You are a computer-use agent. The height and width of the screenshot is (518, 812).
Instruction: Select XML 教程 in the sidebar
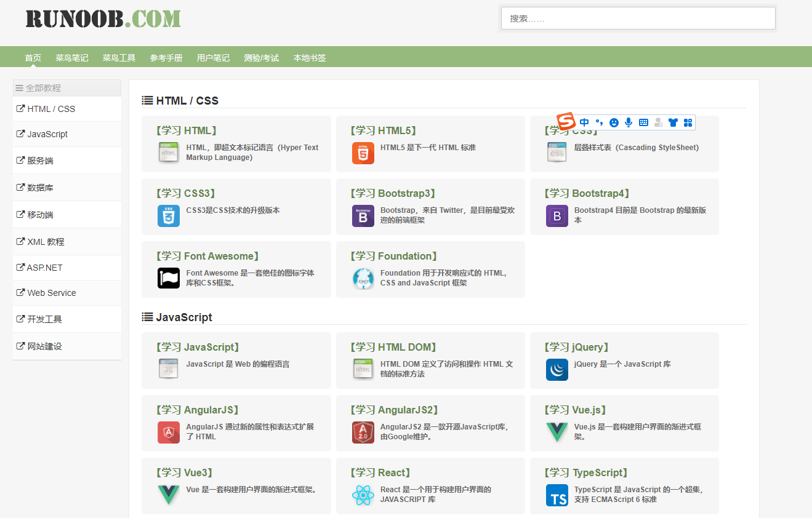click(x=67, y=242)
